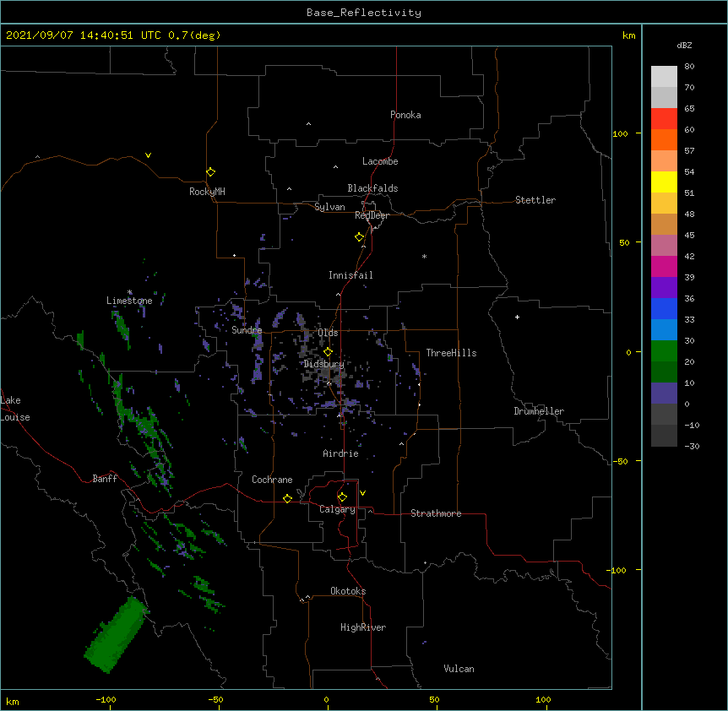Click the Blackfalds label
Screen dimensions: 728x711
click(372, 188)
